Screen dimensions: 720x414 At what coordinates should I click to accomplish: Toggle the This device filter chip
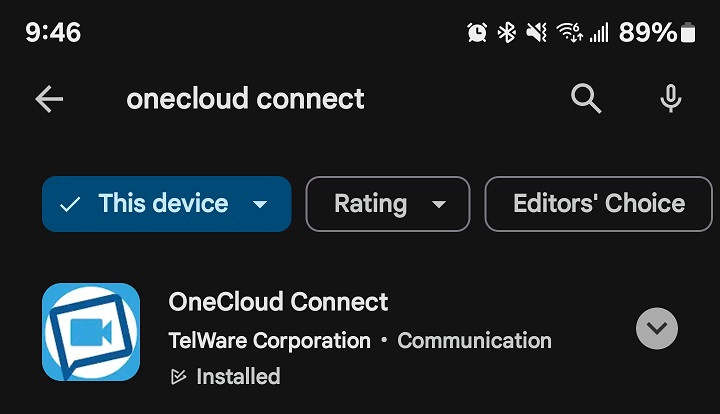coord(167,204)
